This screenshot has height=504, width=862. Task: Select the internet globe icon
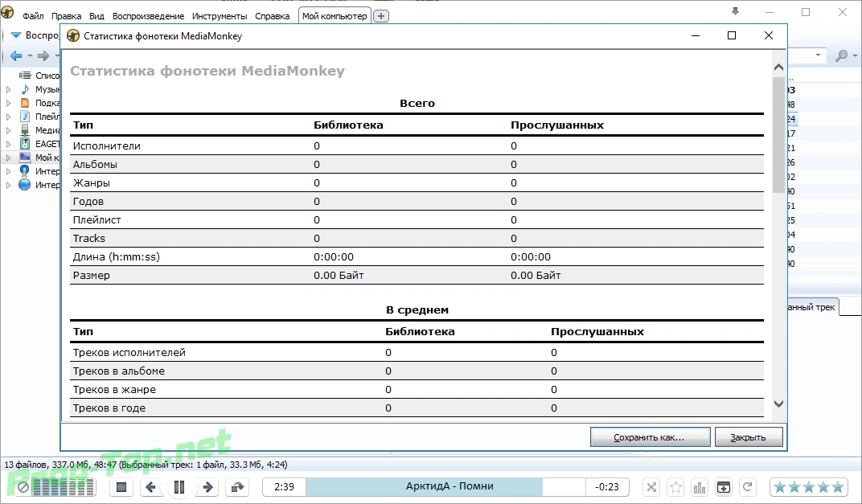point(25,185)
